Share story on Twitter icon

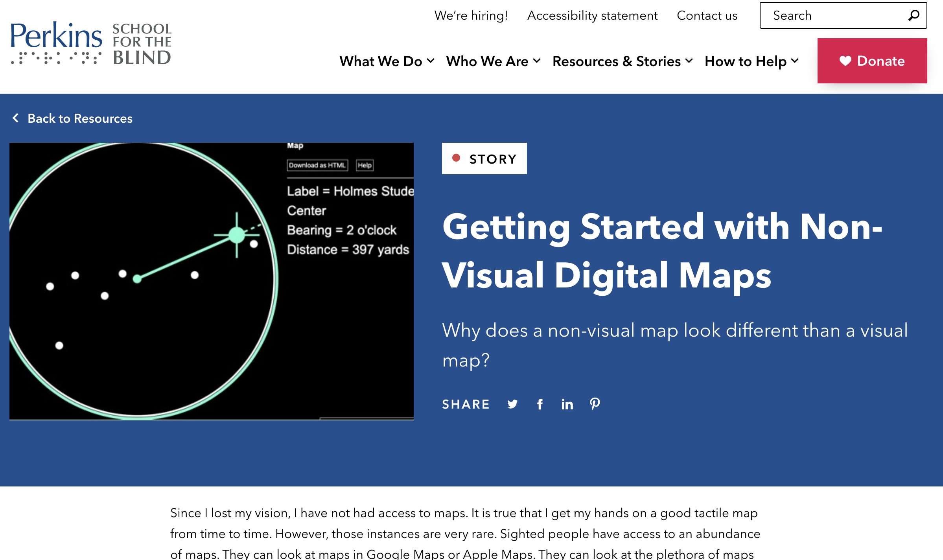[x=512, y=404]
